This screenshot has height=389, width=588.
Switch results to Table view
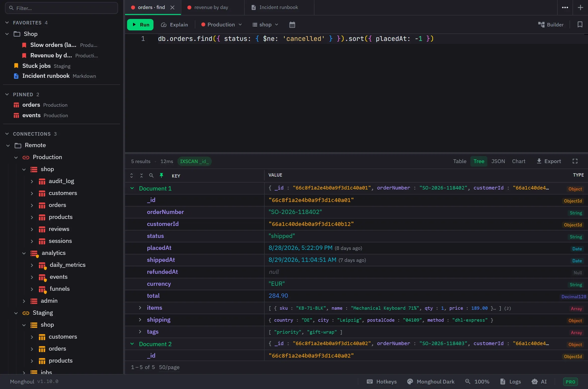point(459,161)
